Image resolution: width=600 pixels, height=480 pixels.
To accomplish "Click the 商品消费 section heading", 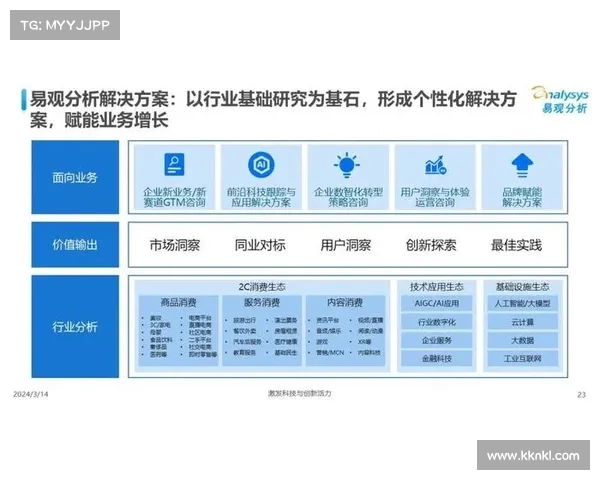I will pyautogui.click(x=179, y=303).
